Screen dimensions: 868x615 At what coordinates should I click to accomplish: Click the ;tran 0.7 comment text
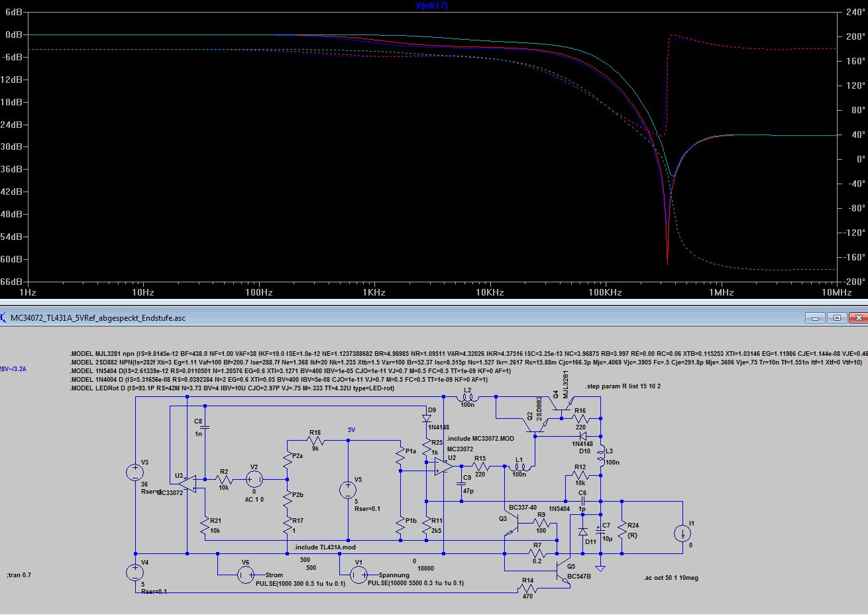tap(19, 575)
